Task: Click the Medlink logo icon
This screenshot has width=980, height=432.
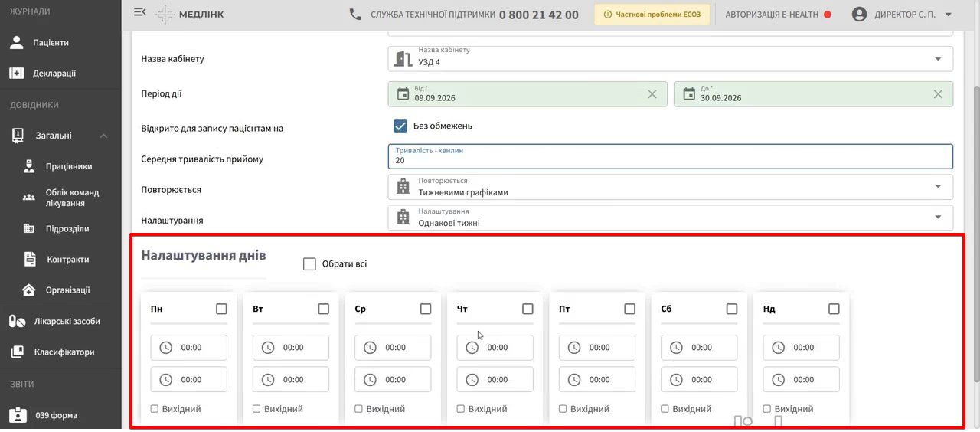Action: 165,14
